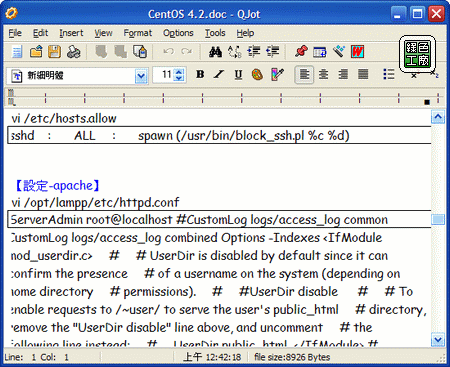Align text left
The height and width of the screenshot is (367, 450).
[x=304, y=74]
